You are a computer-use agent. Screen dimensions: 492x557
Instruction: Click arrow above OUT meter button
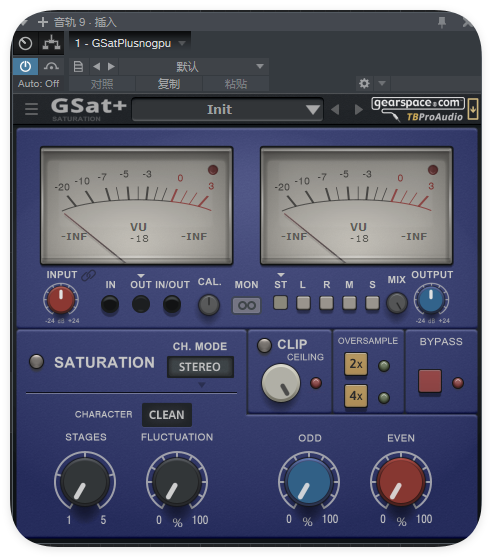[x=141, y=276]
